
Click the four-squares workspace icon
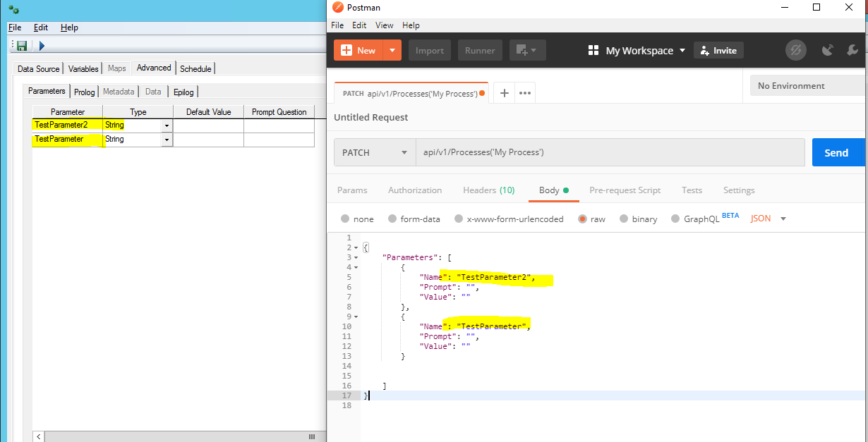pos(593,51)
